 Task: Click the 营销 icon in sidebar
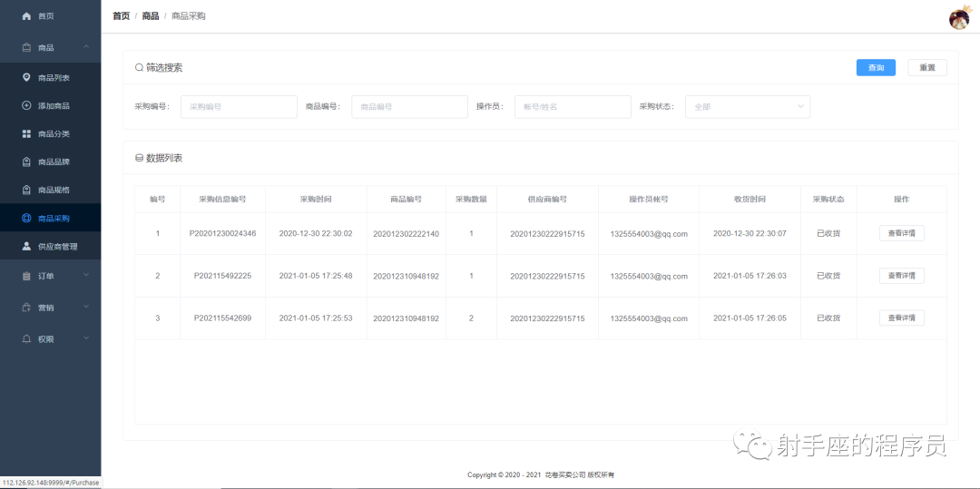[26, 308]
